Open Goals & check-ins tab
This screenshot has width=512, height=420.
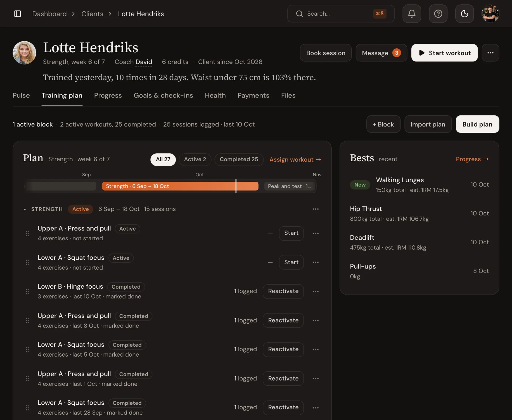(163, 96)
